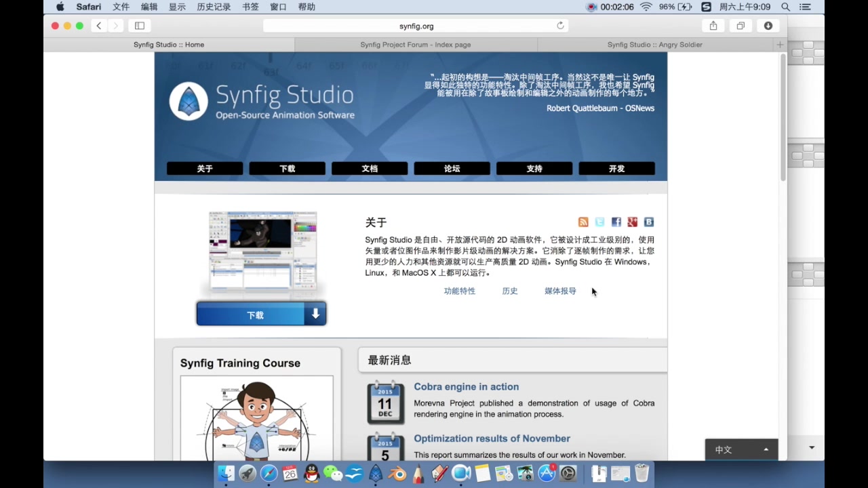This screenshot has height=488, width=868.
Task: Open the Facebook icon in About section
Action: click(616, 222)
